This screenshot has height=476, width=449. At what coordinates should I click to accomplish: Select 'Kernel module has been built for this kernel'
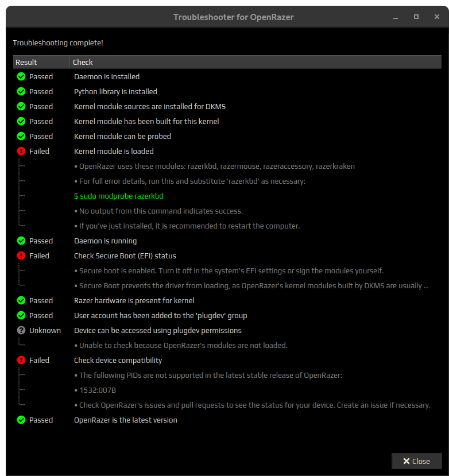pos(146,121)
